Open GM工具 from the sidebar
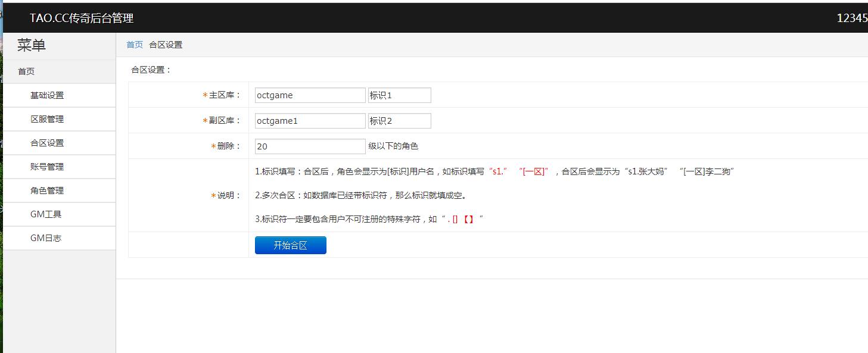Image resolution: width=868 pixels, height=353 pixels. pyautogui.click(x=46, y=214)
